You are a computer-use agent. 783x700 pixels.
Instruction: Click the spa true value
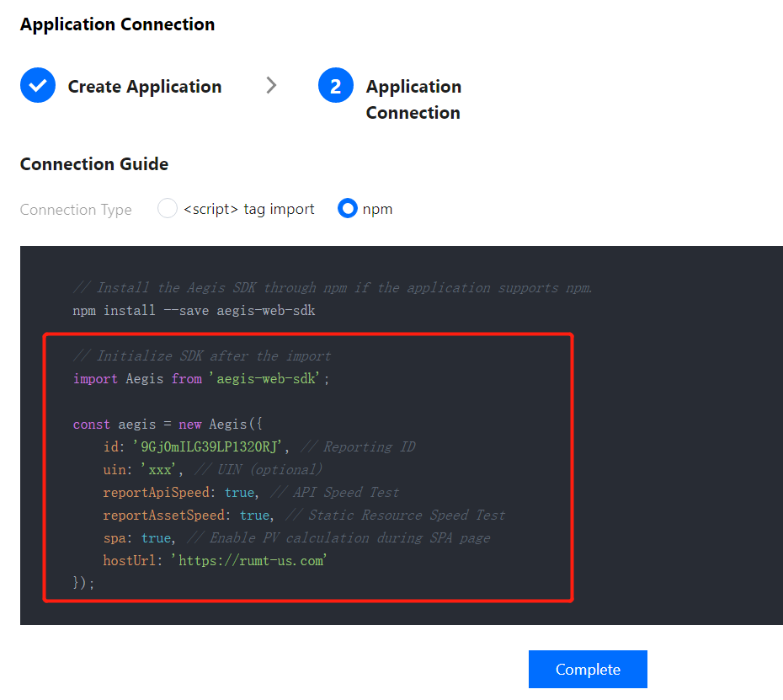(156, 537)
